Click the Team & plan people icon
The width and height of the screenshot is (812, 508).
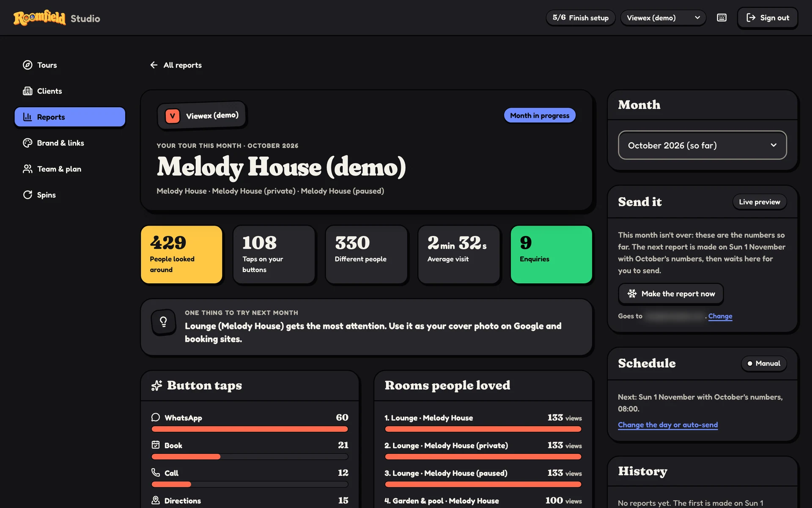pyautogui.click(x=27, y=169)
